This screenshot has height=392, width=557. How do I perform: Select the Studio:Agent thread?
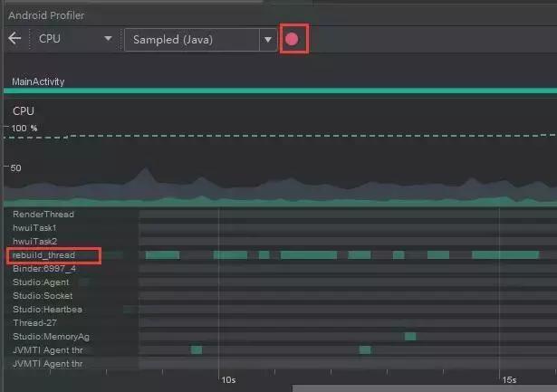point(41,282)
